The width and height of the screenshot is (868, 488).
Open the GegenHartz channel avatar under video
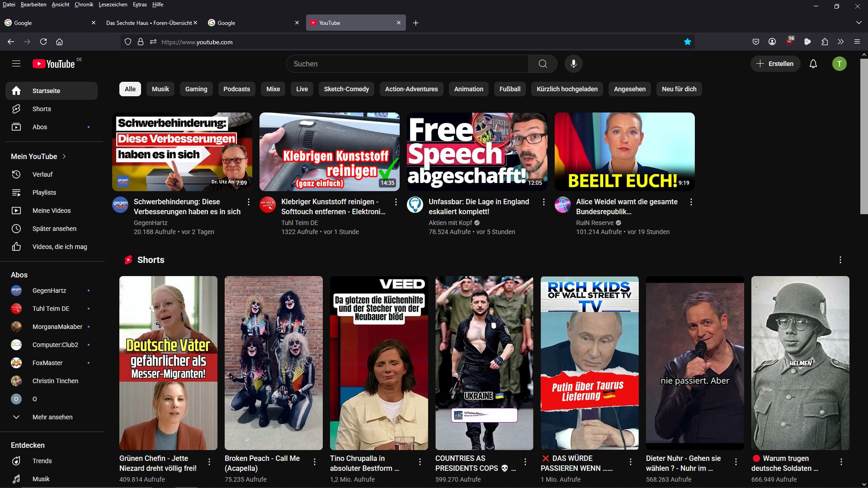pyautogui.click(x=120, y=205)
